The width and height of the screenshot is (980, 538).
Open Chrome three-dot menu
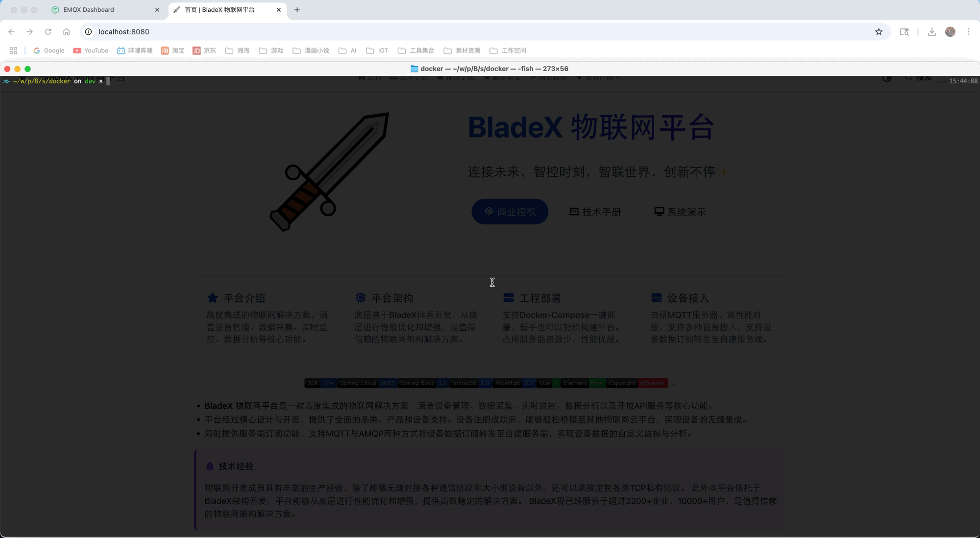[x=968, y=32]
